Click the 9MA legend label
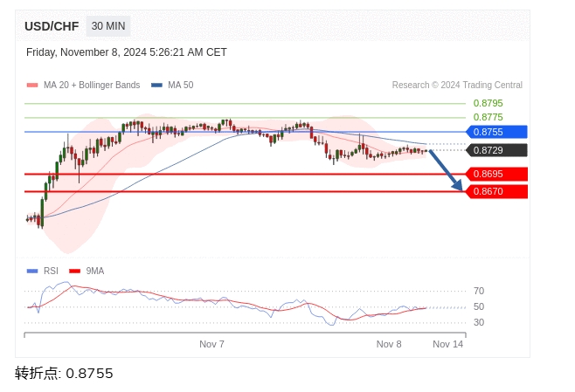This screenshot has width=575, height=392. pyautogui.click(x=95, y=272)
